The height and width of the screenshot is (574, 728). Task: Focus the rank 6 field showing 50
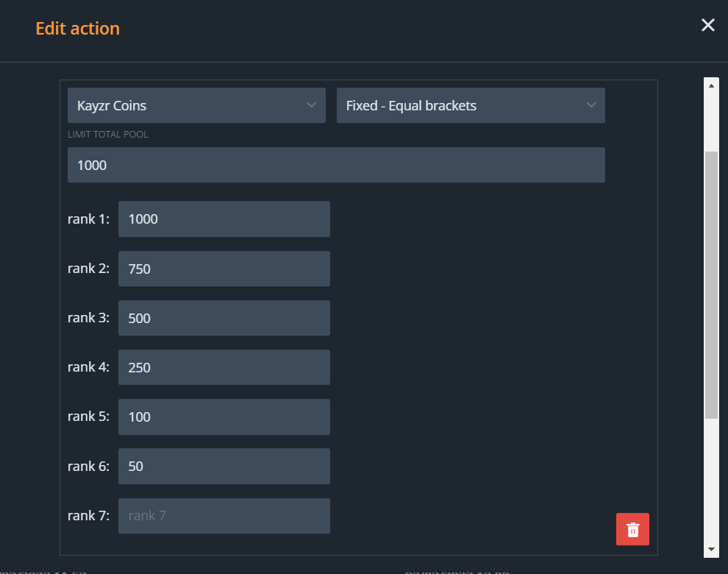224,466
